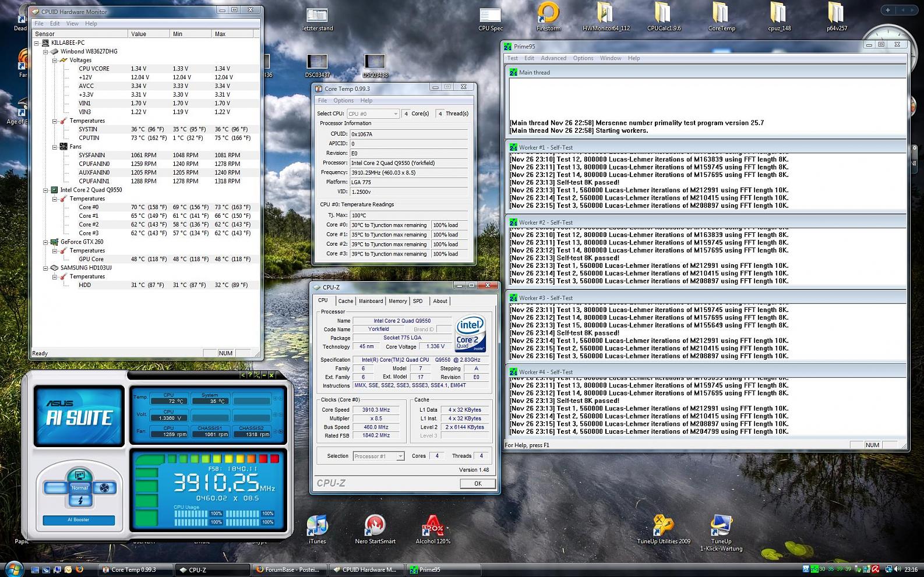Switch to the About tab in CPU-Z

click(x=440, y=301)
